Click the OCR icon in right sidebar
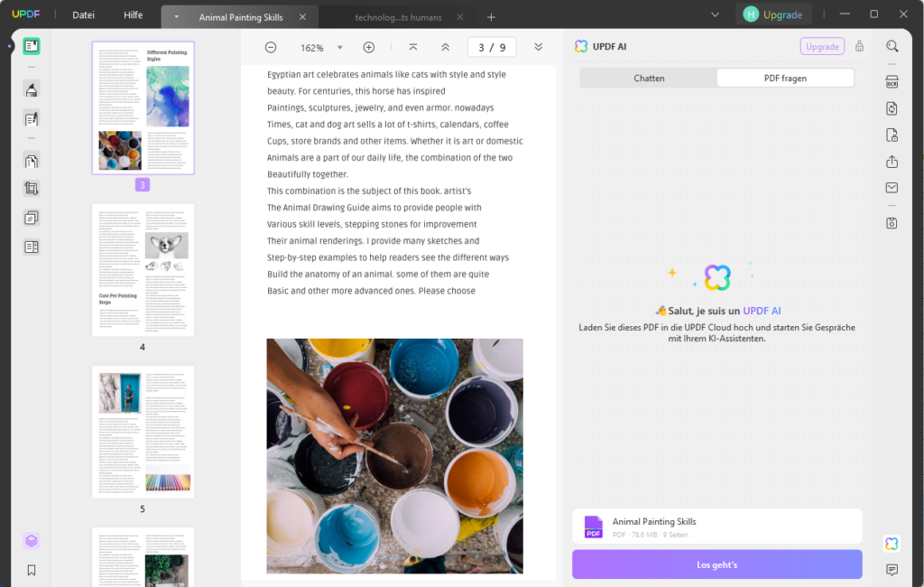Screen dimensions: 924x587 (x=892, y=82)
